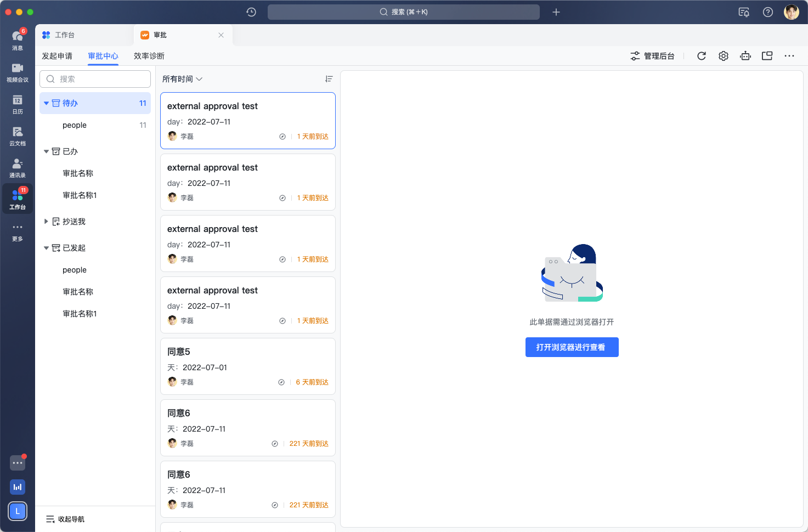Open the Messages icon in sidebar
This screenshot has height=532, width=808.
click(18, 39)
